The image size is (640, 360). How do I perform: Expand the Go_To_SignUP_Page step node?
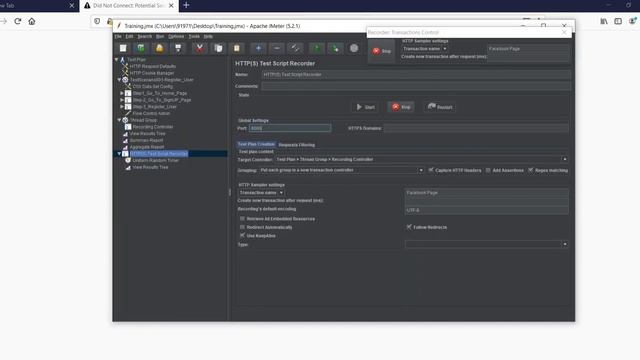point(122,100)
